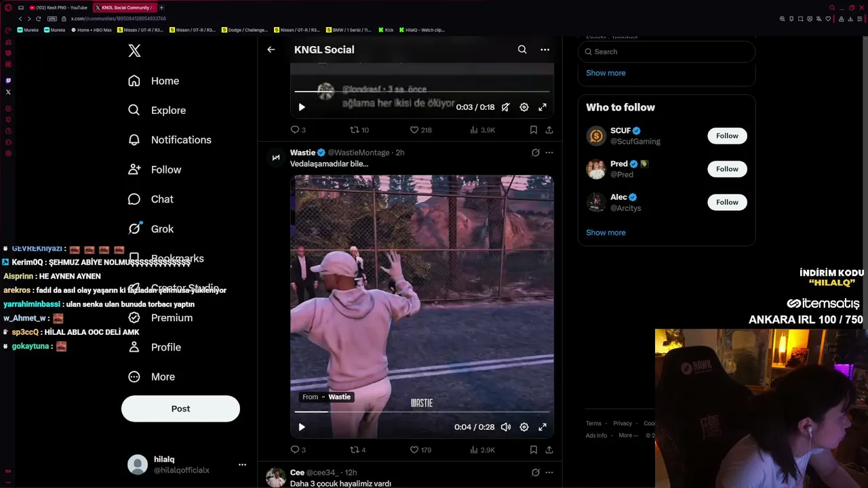Open settings of the 0:18 video
Image resolution: width=868 pixels, height=488 pixels.
click(x=524, y=107)
